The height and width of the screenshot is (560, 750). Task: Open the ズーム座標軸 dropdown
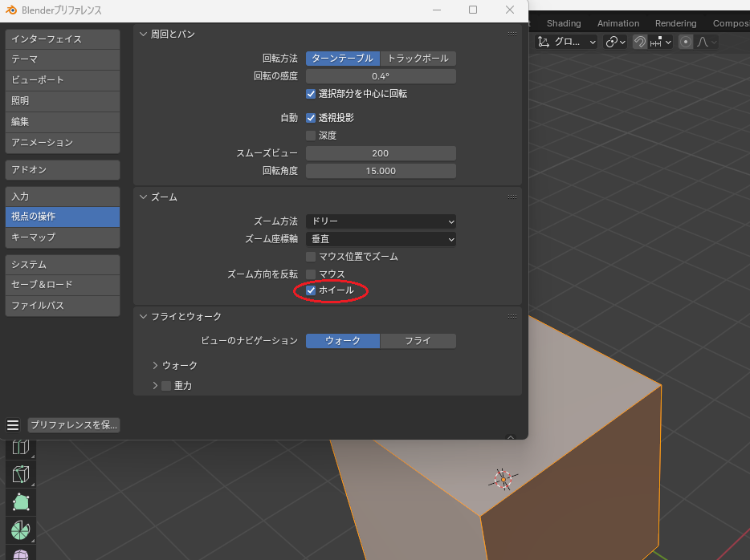click(381, 239)
